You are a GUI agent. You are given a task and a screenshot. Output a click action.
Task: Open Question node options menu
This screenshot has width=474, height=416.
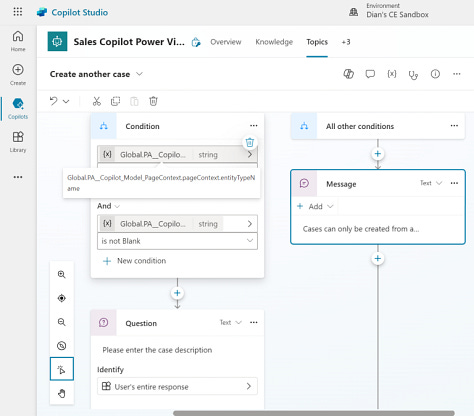point(254,322)
